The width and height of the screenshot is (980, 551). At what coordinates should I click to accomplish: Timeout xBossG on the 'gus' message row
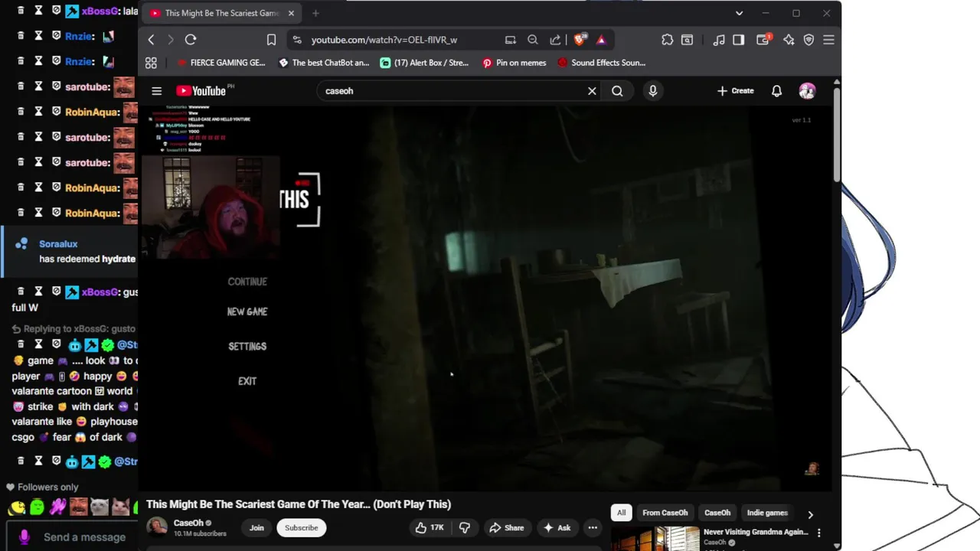click(x=38, y=292)
